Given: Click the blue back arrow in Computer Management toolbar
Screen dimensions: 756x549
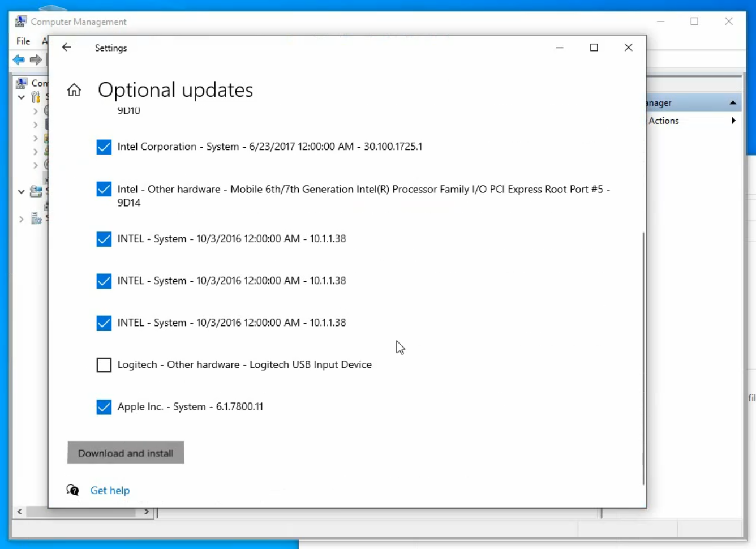Looking at the screenshot, I should [x=19, y=59].
